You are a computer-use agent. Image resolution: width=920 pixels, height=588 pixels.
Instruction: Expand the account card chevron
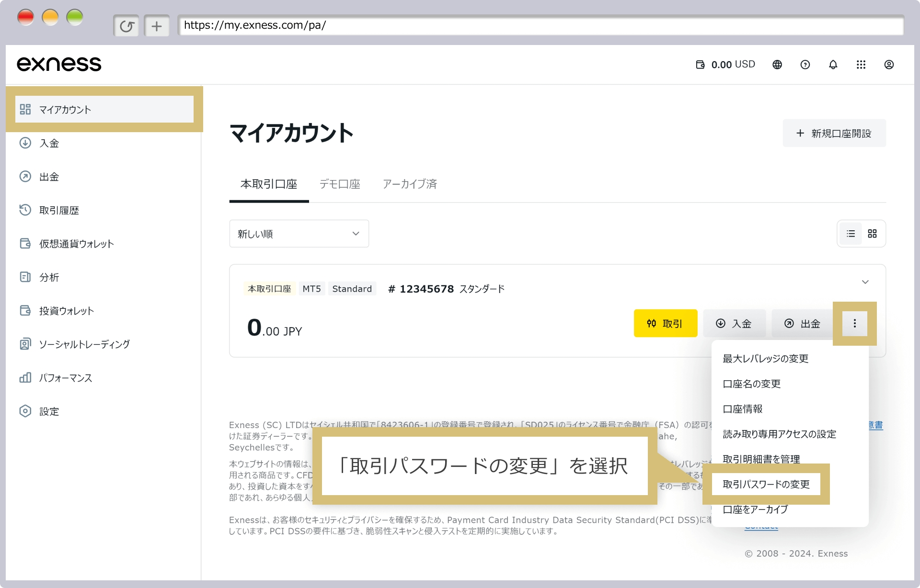865,282
